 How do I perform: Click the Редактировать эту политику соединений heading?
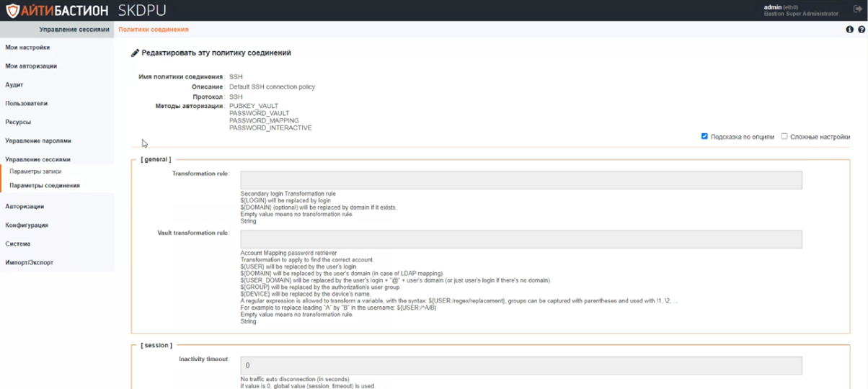[x=216, y=53]
